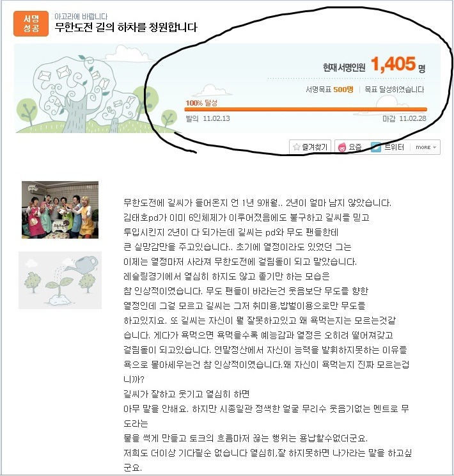This screenshot has height=476, width=454.
Task: Click the 목표 달성하였습니다 status text
Action: (395, 90)
